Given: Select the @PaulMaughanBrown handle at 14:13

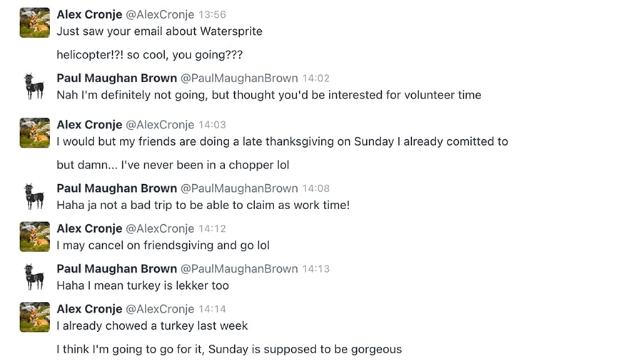Looking at the screenshot, I should click(x=239, y=269).
